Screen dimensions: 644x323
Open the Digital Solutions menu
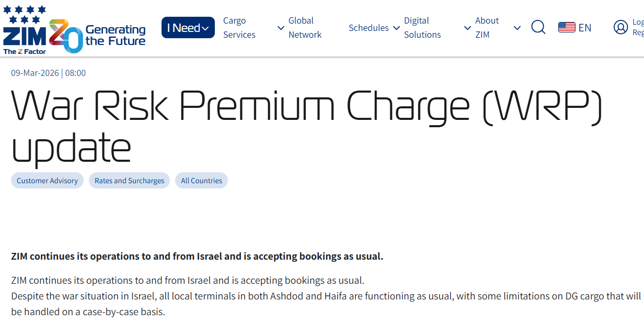pyautogui.click(x=422, y=28)
